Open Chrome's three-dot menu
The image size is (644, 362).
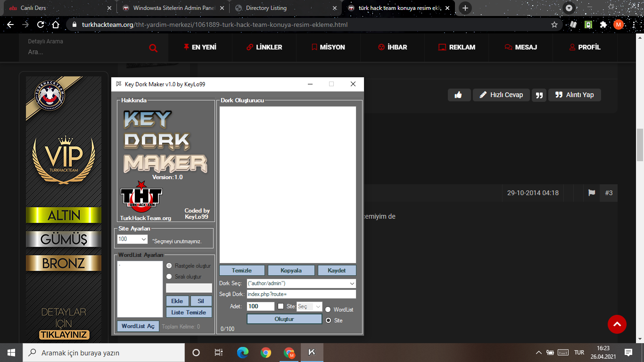click(634, 25)
